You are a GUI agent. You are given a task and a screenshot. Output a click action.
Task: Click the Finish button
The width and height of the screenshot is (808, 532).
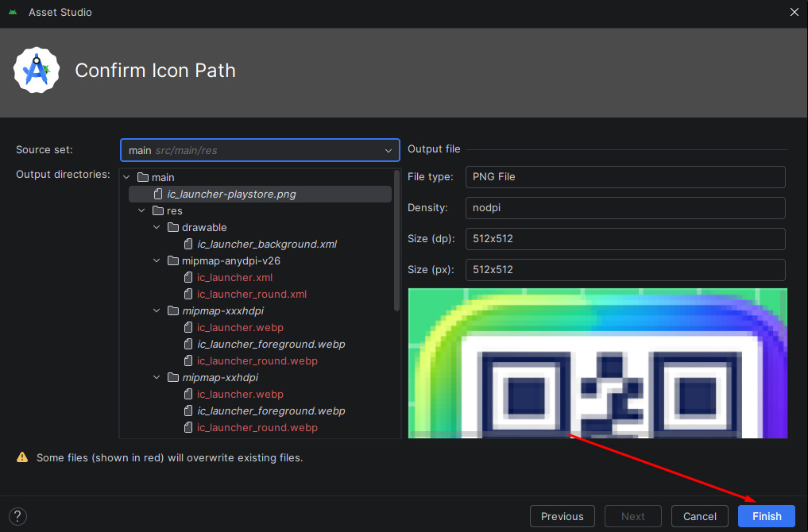pos(766,516)
